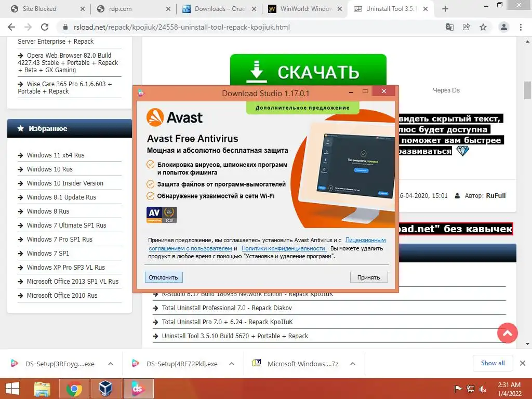The width and height of the screenshot is (532, 399).
Task: Expand options for DS-Setup[3RFoyg download
Action: [111, 364]
